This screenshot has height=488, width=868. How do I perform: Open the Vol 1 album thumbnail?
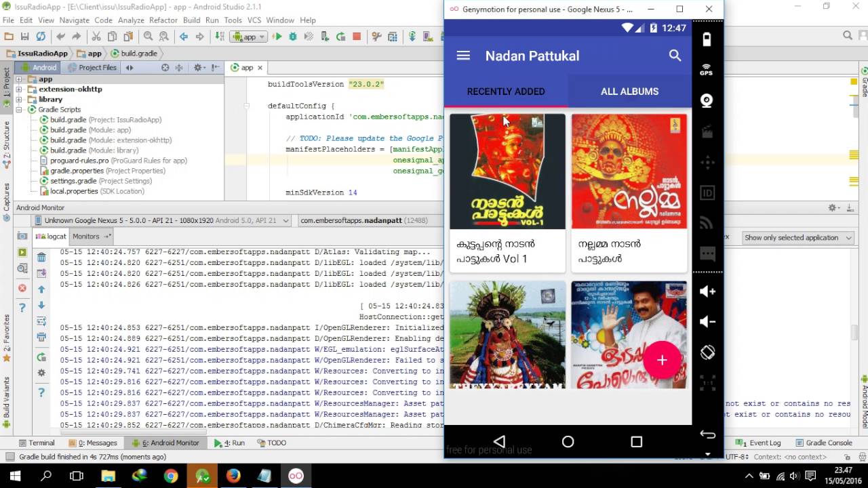coord(507,171)
